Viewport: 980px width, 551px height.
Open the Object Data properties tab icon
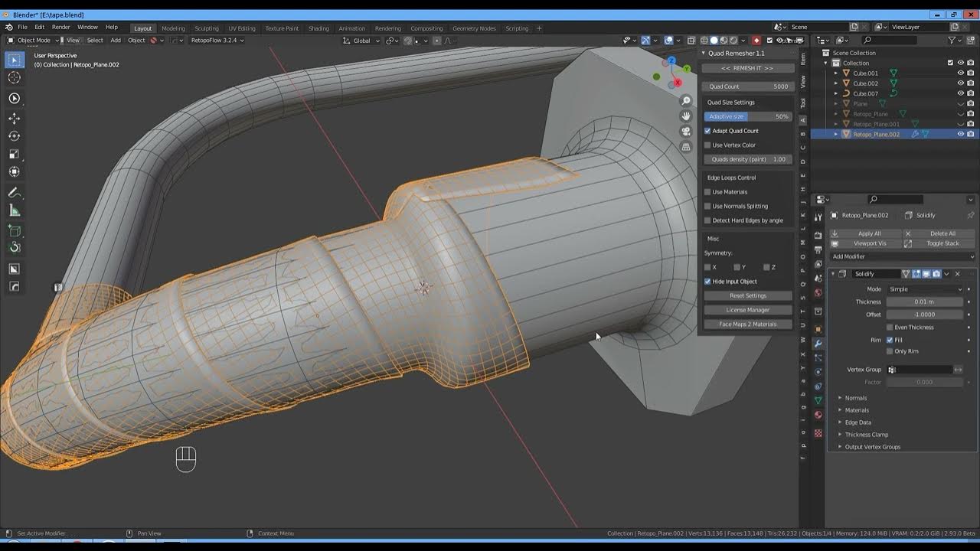point(818,400)
